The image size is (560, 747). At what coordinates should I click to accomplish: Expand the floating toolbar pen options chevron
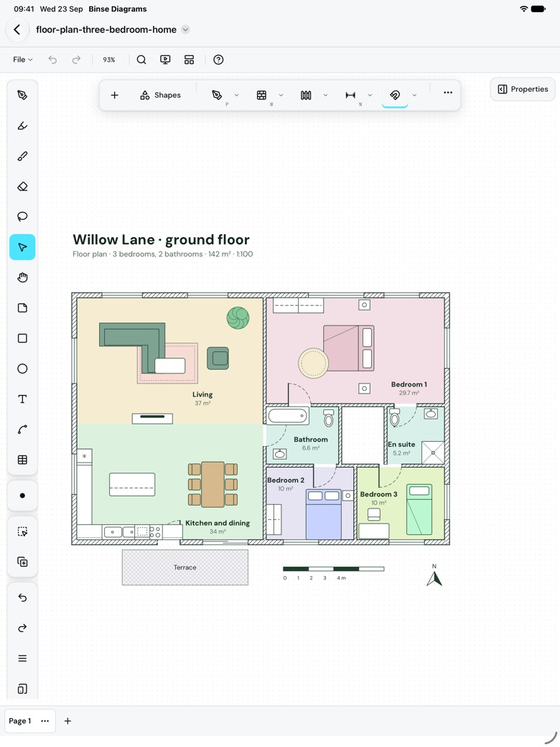click(x=237, y=96)
